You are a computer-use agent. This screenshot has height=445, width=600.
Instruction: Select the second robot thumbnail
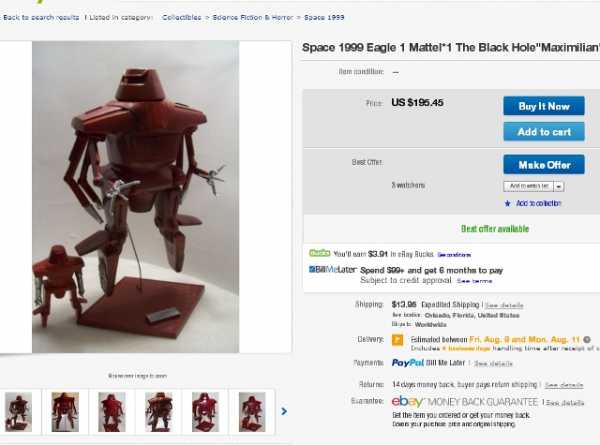[x=65, y=412]
